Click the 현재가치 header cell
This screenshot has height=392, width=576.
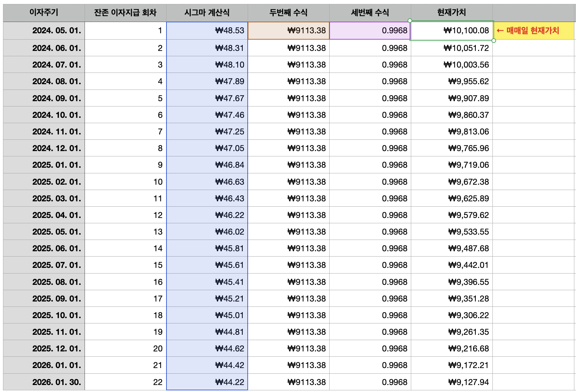point(452,13)
